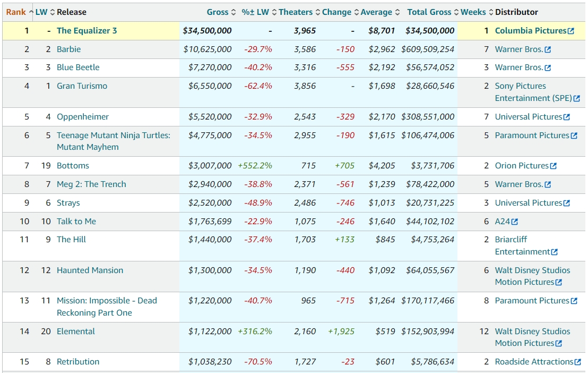Click external link icon in Mission: Impossible row

(x=574, y=301)
